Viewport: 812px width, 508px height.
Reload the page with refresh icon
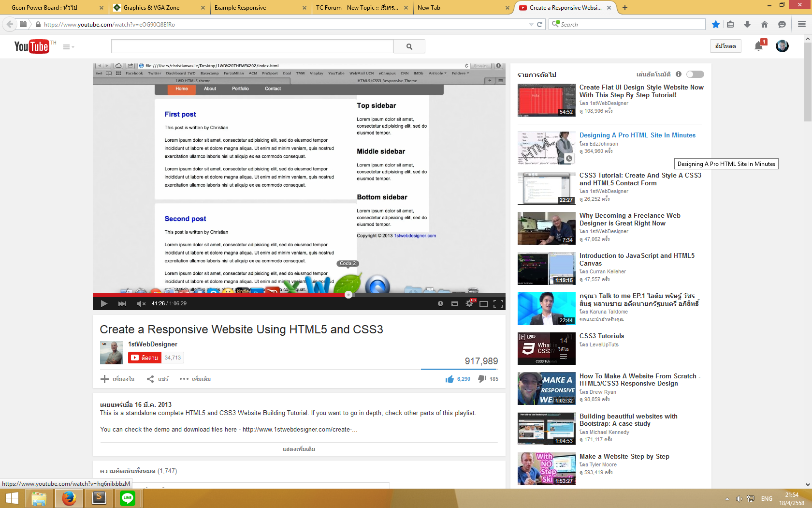point(540,24)
